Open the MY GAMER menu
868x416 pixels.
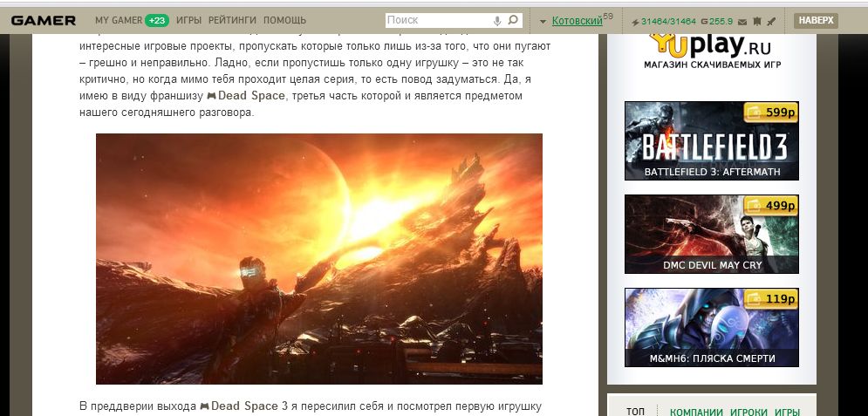tap(119, 20)
